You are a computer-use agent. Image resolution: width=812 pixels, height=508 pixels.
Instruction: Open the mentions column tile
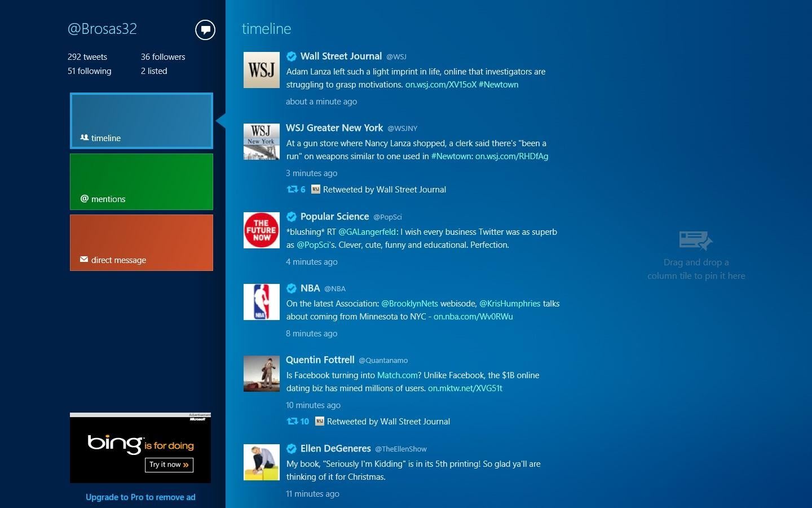click(x=142, y=182)
